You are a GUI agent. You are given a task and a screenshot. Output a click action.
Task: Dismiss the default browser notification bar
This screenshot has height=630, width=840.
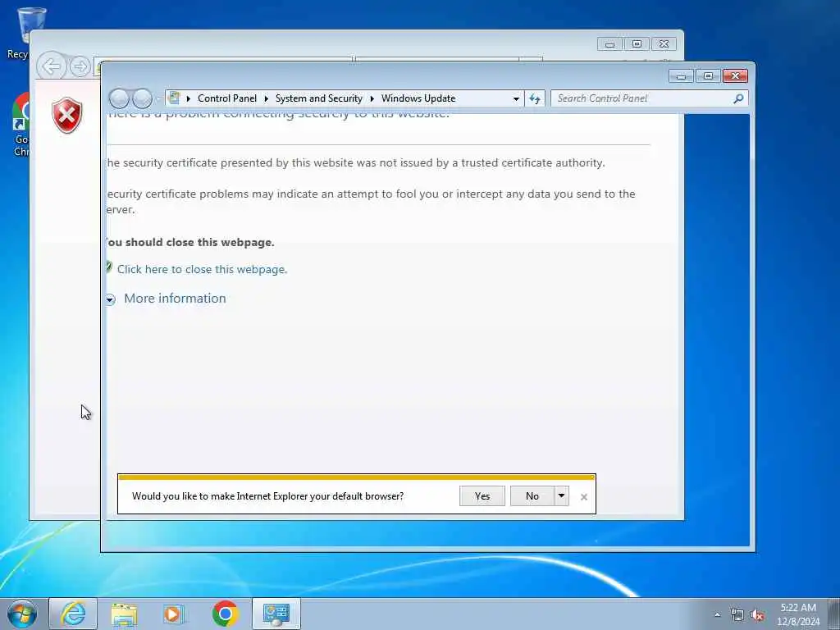(x=584, y=497)
